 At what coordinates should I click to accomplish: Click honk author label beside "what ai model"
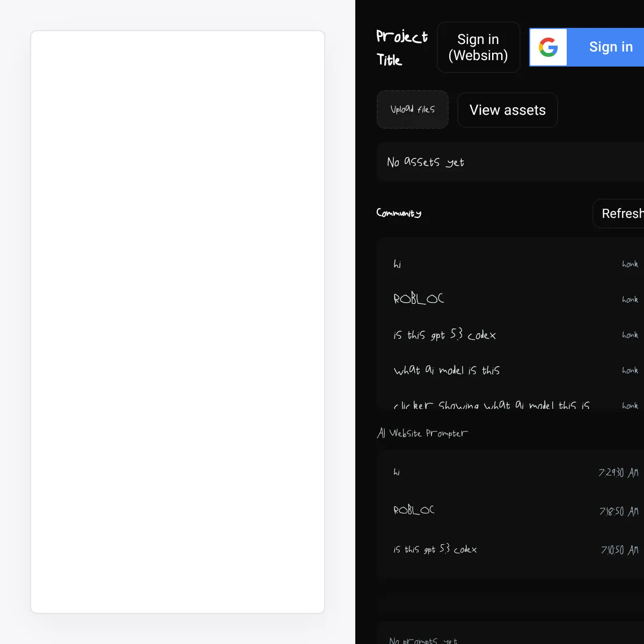point(630,370)
